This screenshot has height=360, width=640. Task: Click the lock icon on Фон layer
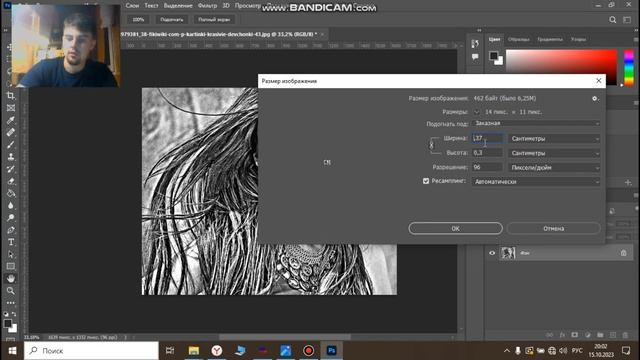pyautogui.click(x=623, y=253)
